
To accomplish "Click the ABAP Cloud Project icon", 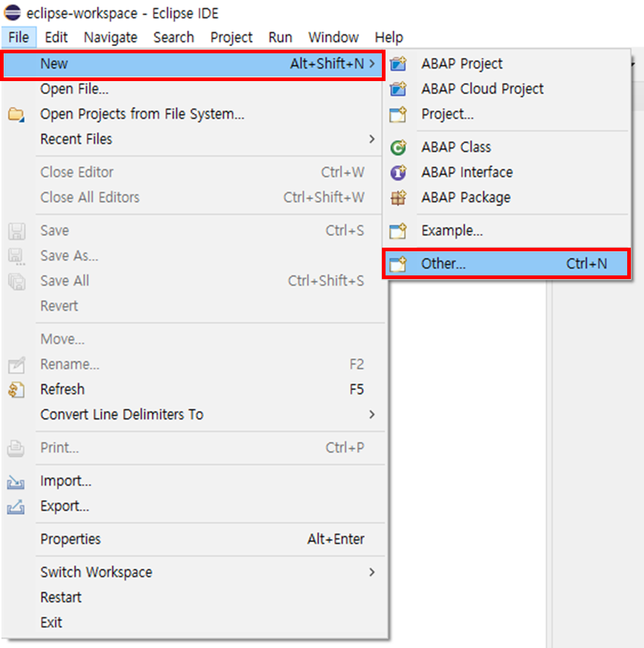I will 398,89.
